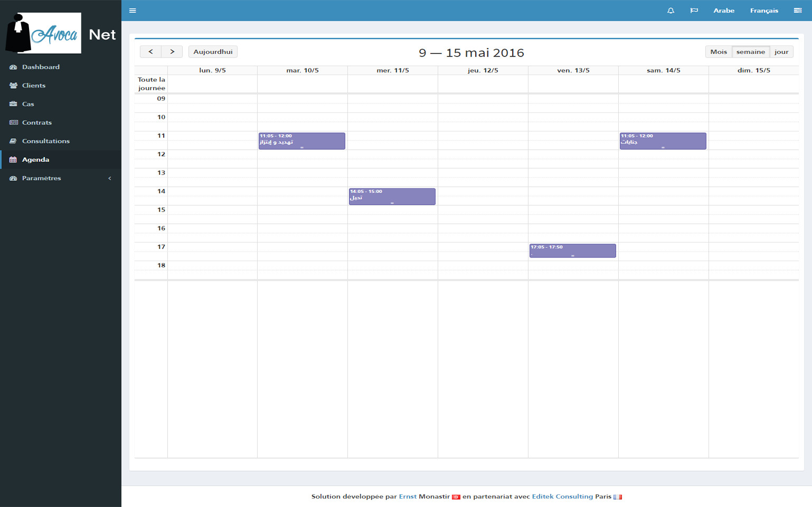Click the sam. 14/5 day header
This screenshot has height=507, width=812.
coord(664,70)
